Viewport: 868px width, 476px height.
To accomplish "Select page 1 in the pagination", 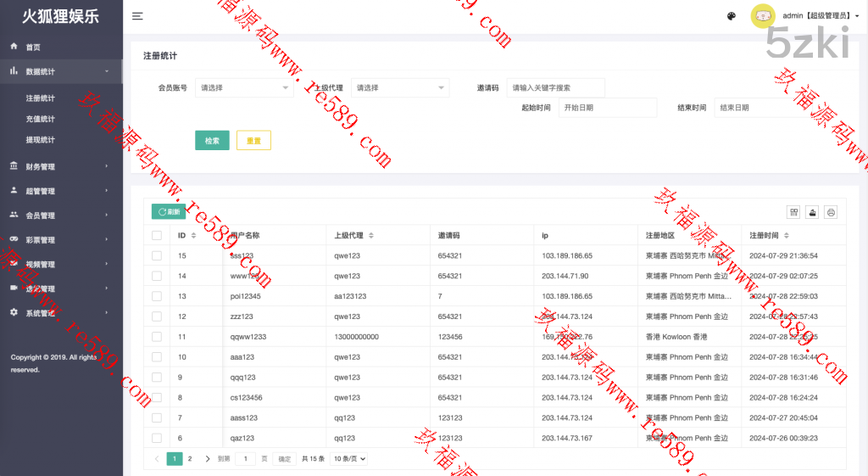I will coord(175,459).
